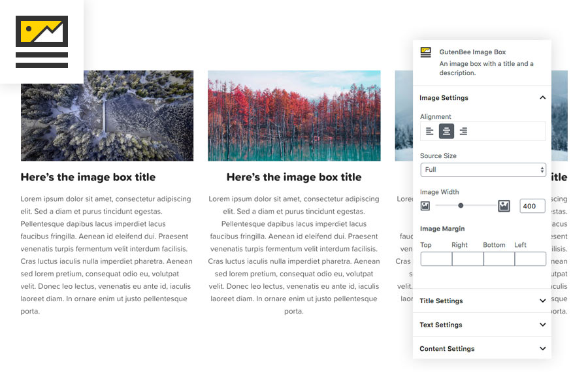
Task: Click the Image Width slider handle
Action: (x=460, y=205)
